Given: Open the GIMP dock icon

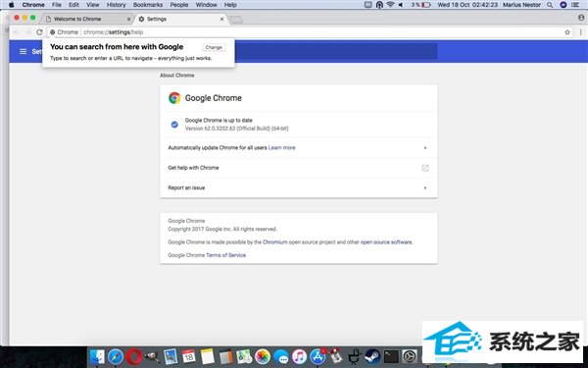Looking at the screenshot, I should [x=152, y=357].
